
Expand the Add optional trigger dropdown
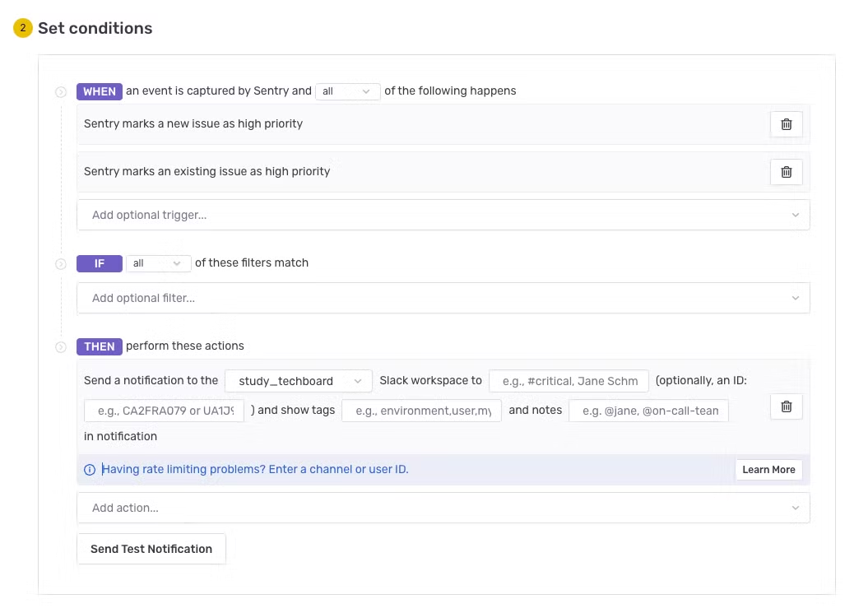click(x=443, y=215)
